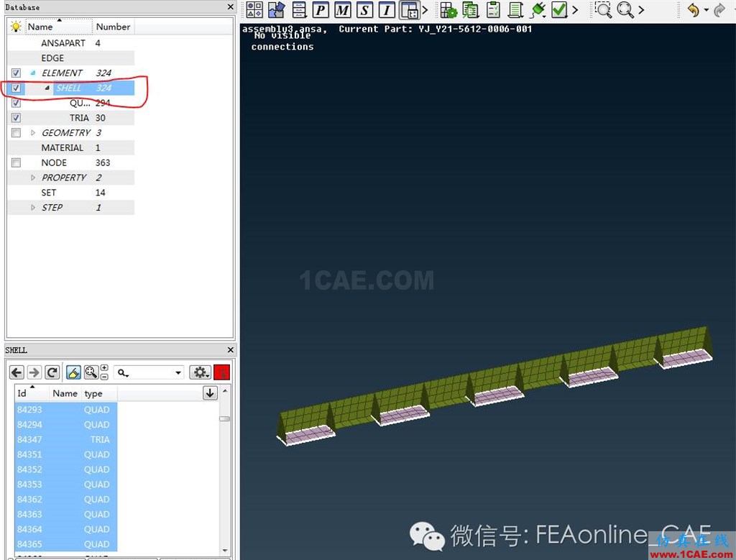This screenshot has height=560, width=736.
Task: Expand the PROPERTY tree node
Action: [33, 178]
